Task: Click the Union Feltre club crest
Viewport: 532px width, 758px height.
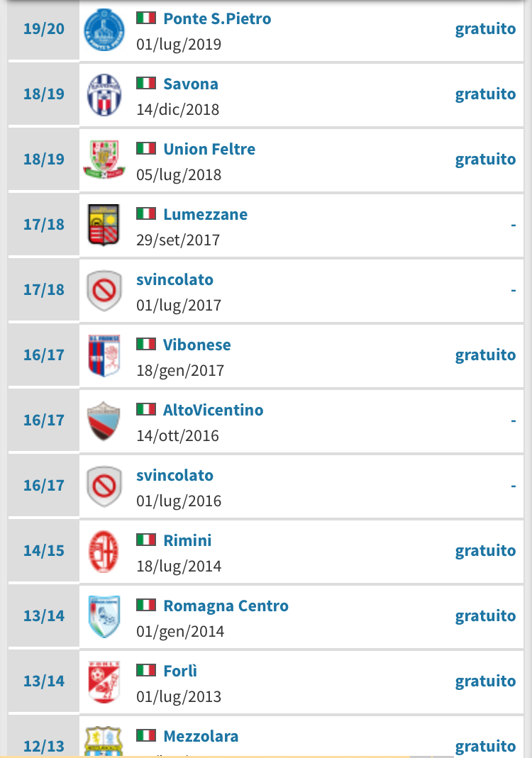Action: pos(104,160)
